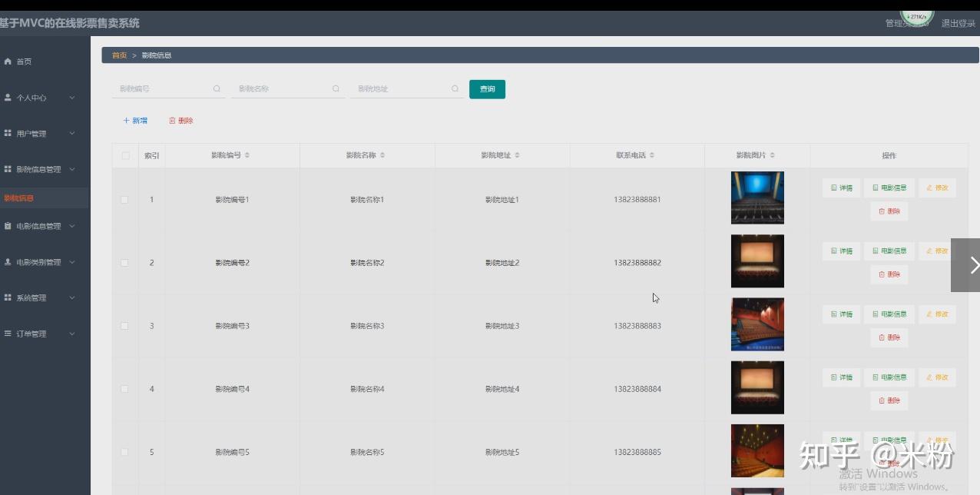Open cinema image thumbnail for 影院名称1
980x495 pixels.
(757, 198)
